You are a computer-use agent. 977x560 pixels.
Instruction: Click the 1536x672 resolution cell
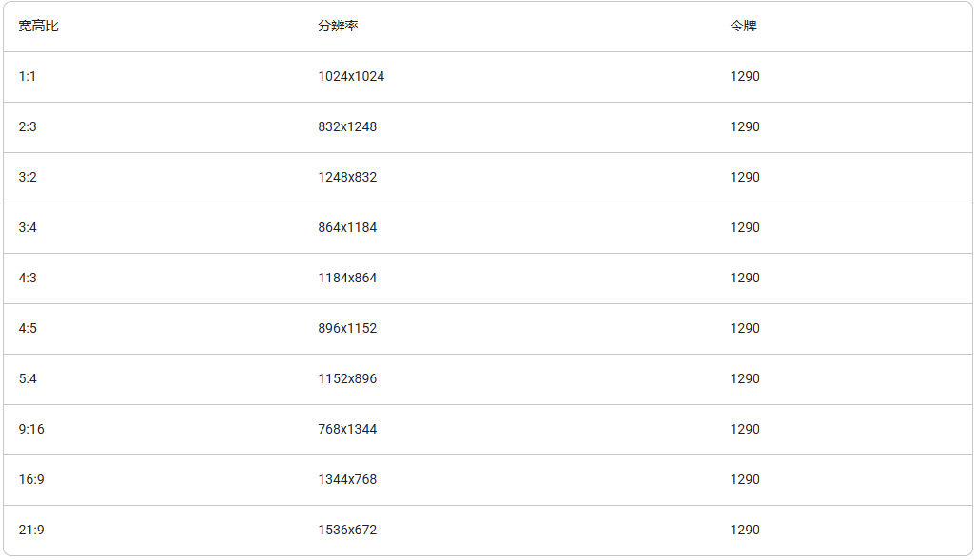347,530
